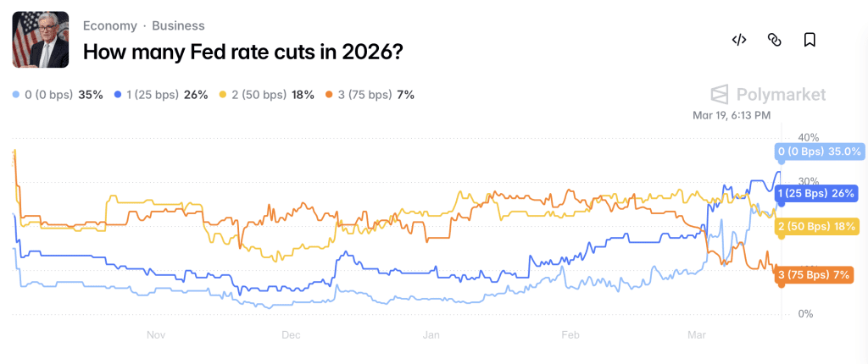Click the Jerome Powell market thumbnail
Screen dimensions: 868x364
tap(41, 39)
